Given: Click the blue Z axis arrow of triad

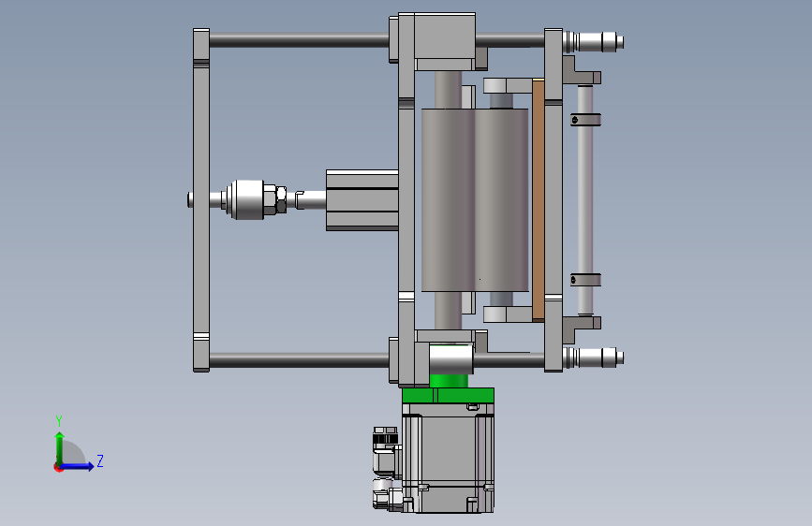Looking at the screenshot, I should (78, 466).
